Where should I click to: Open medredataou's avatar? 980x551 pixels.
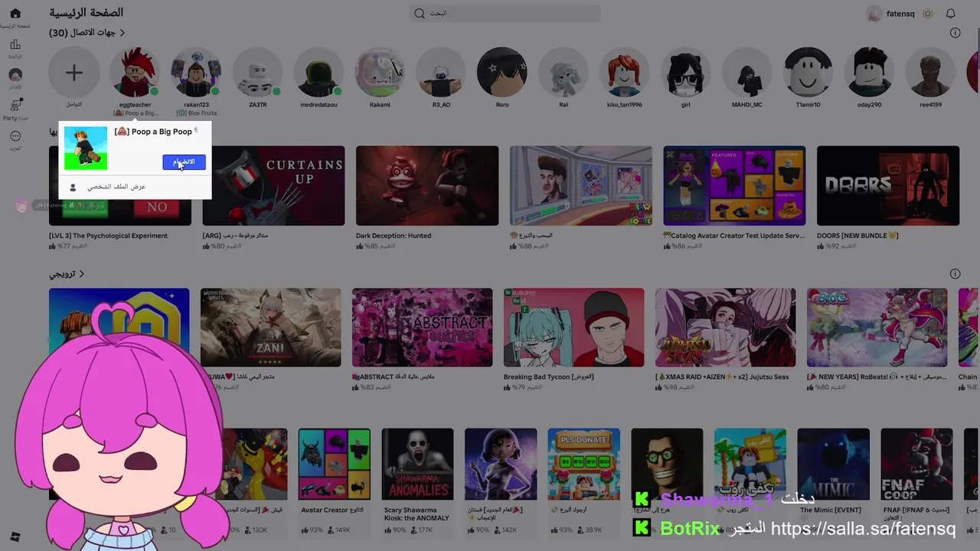pos(318,73)
